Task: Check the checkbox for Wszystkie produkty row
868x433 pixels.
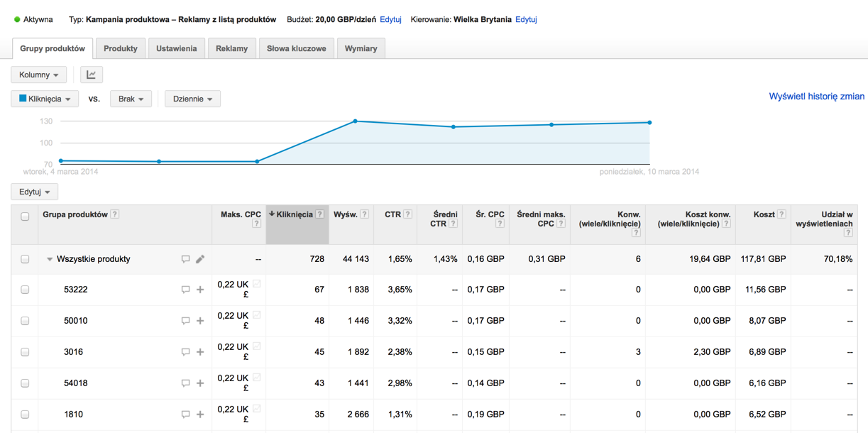Action: click(25, 259)
